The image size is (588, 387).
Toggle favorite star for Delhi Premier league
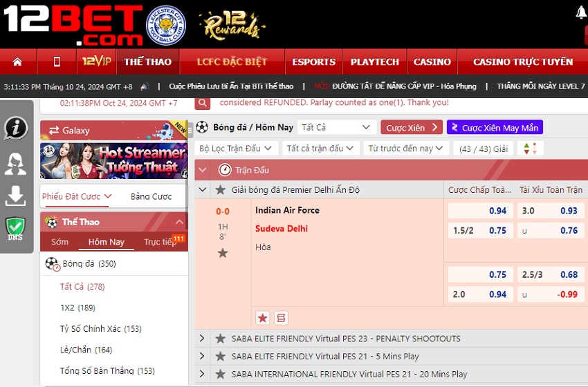pos(221,190)
